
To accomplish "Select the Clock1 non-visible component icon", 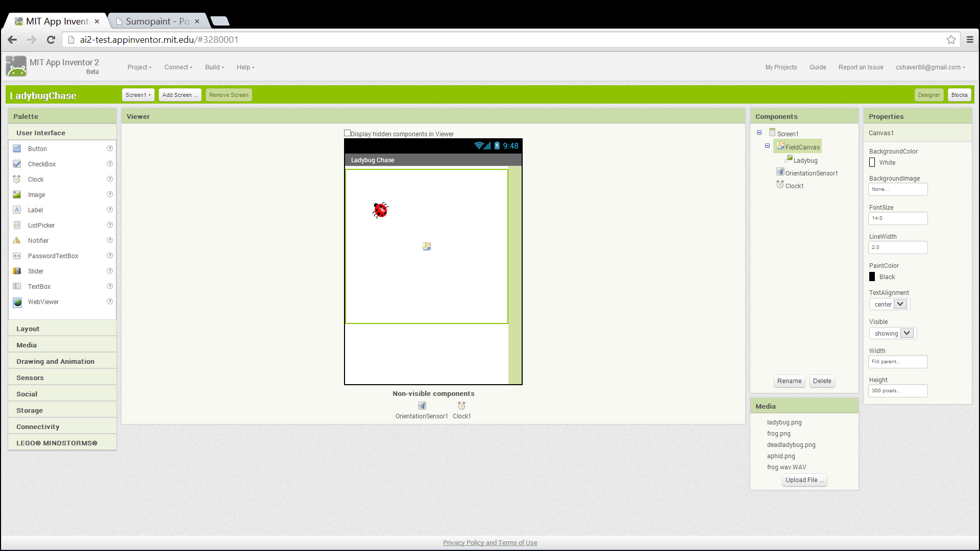I will click(461, 405).
